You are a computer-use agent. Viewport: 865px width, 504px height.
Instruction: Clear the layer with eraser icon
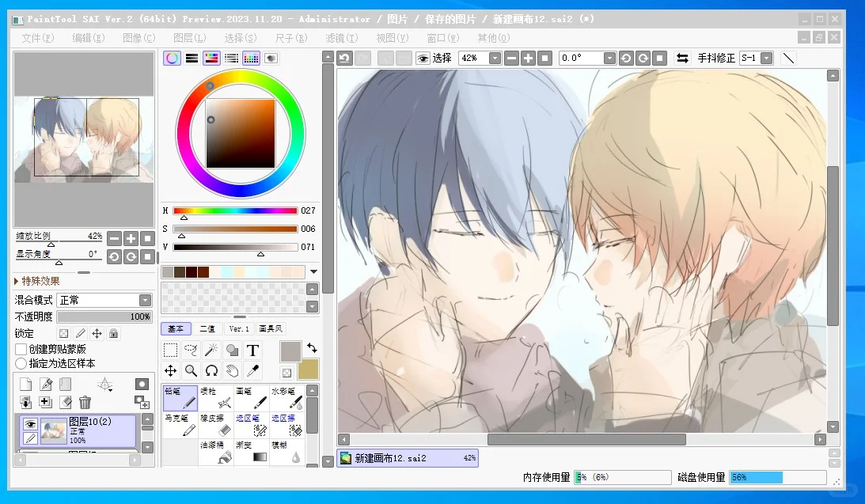(65, 403)
